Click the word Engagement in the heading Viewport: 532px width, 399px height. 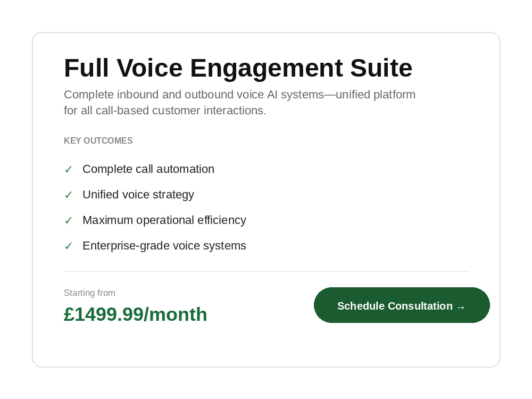click(267, 69)
